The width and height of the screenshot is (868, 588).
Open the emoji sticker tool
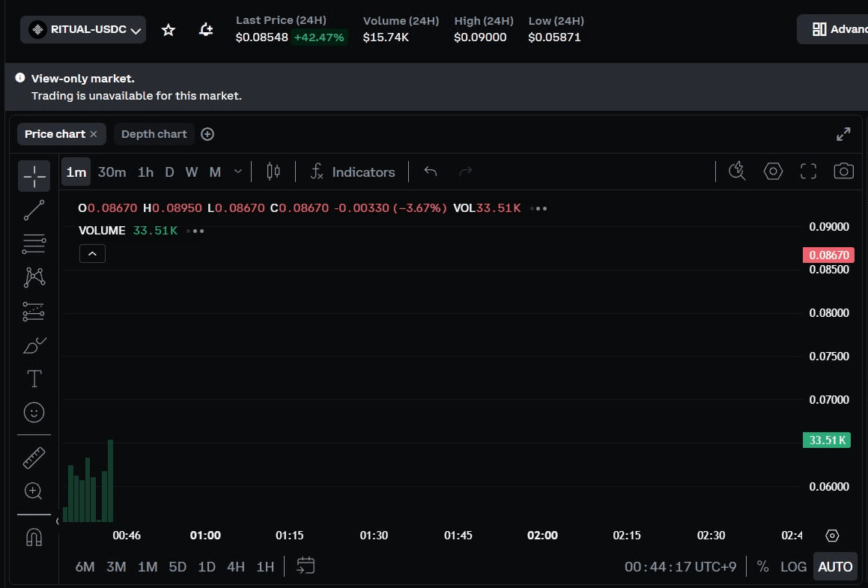tap(34, 413)
